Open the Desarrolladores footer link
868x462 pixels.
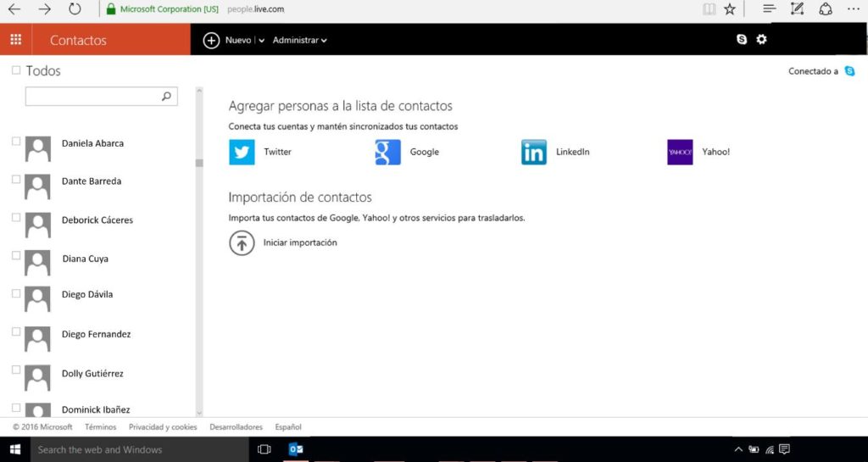point(236,427)
